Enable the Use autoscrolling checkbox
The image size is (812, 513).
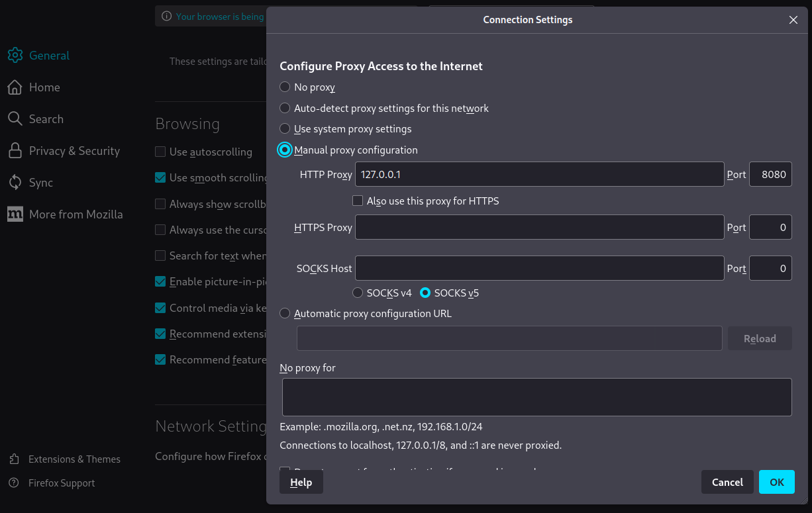coord(160,152)
